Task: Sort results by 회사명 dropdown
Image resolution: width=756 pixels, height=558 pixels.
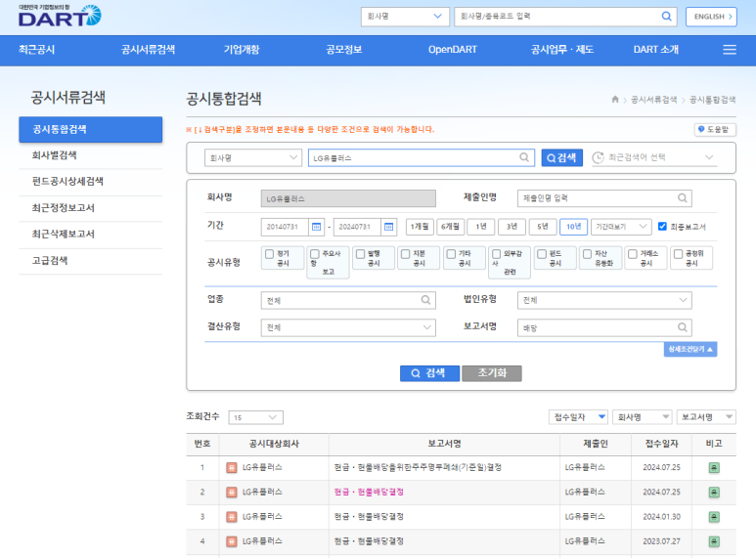Action: tap(642, 417)
